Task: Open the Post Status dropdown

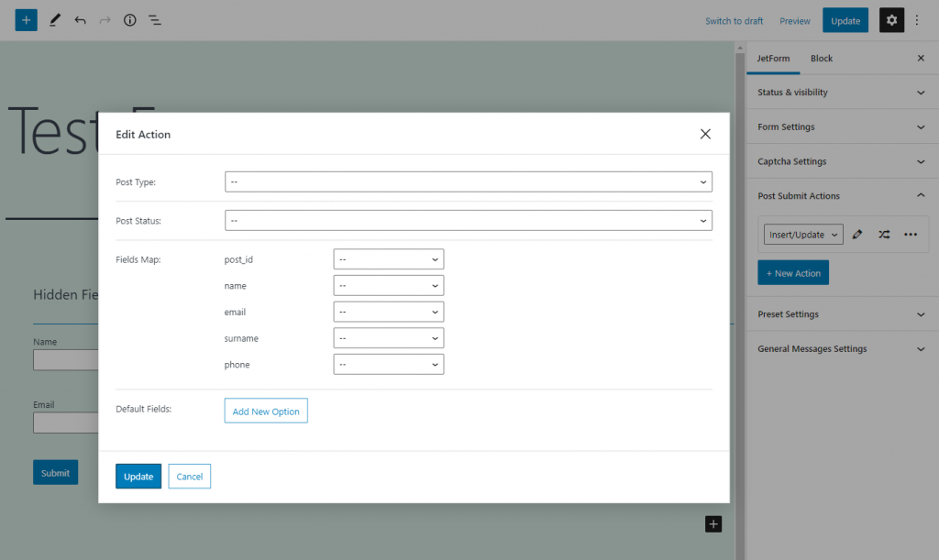Action: click(469, 221)
